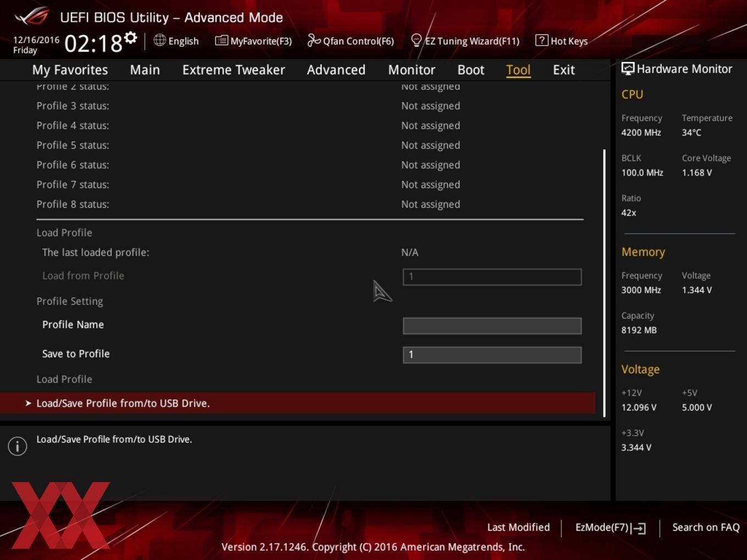The width and height of the screenshot is (747, 560).
Task: Click the +5V 5.000 V reading
Action: (x=697, y=407)
